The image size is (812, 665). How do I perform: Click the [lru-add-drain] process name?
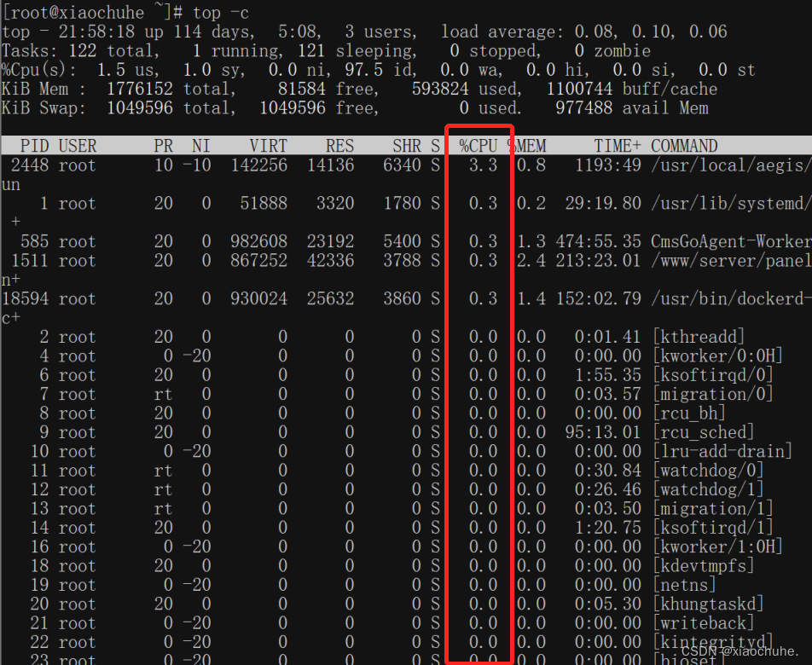pos(722,452)
